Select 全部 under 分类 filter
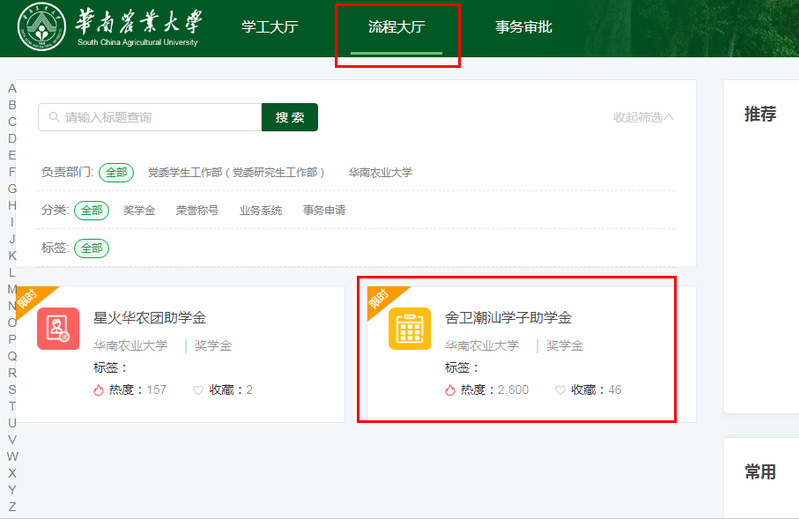The width and height of the screenshot is (799, 519). (x=92, y=210)
